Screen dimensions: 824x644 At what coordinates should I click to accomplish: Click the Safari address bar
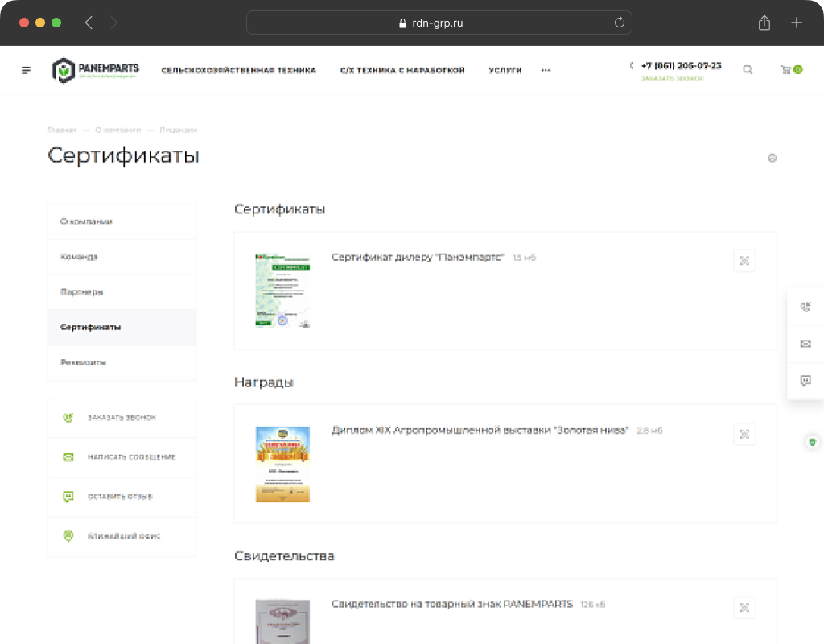439,23
